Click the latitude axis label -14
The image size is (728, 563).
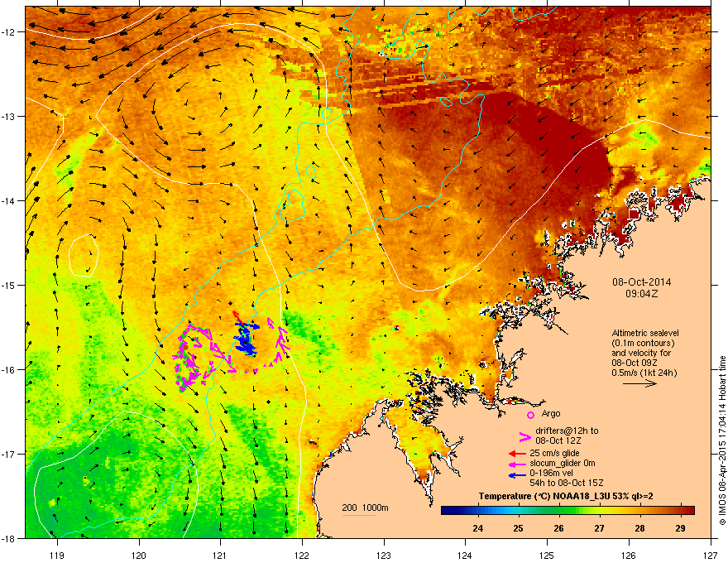pos(9,200)
